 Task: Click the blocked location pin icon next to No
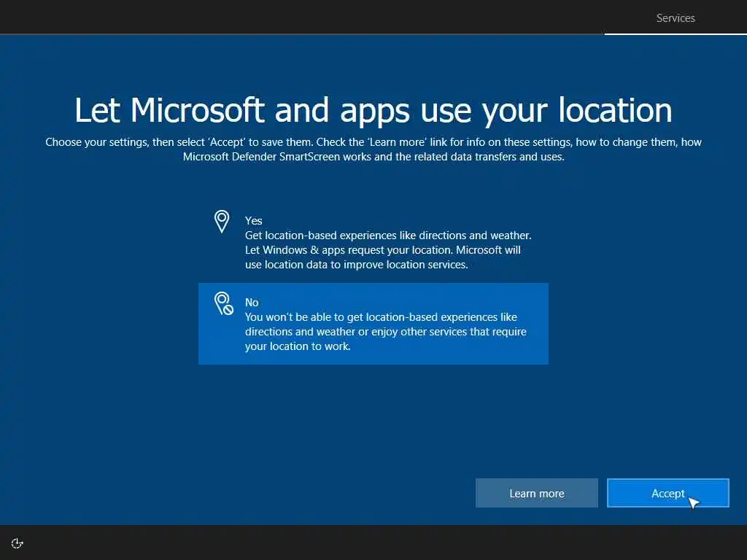[223, 303]
